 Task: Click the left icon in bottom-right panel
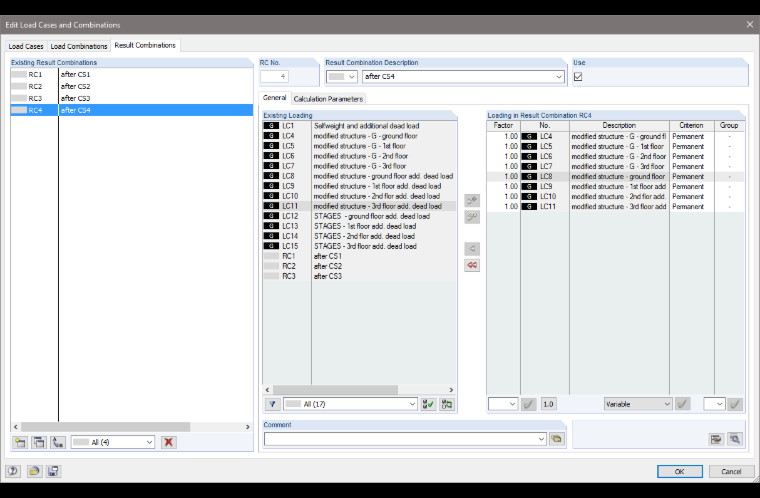pyautogui.click(x=716, y=439)
